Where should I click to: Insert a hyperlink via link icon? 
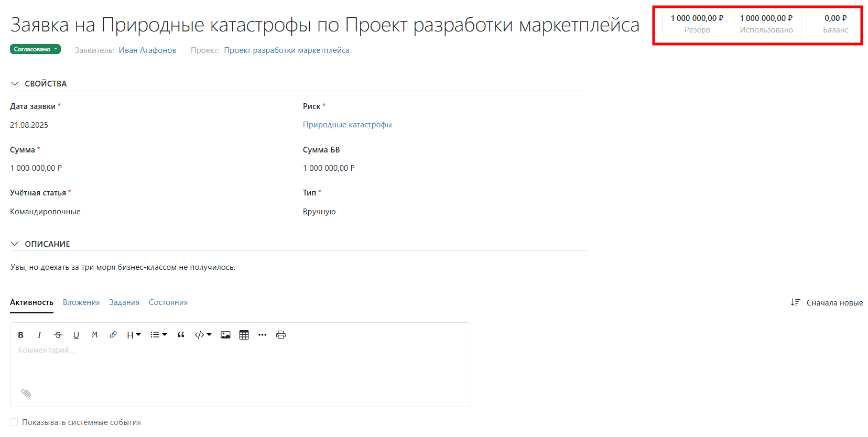click(x=113, y=335)
